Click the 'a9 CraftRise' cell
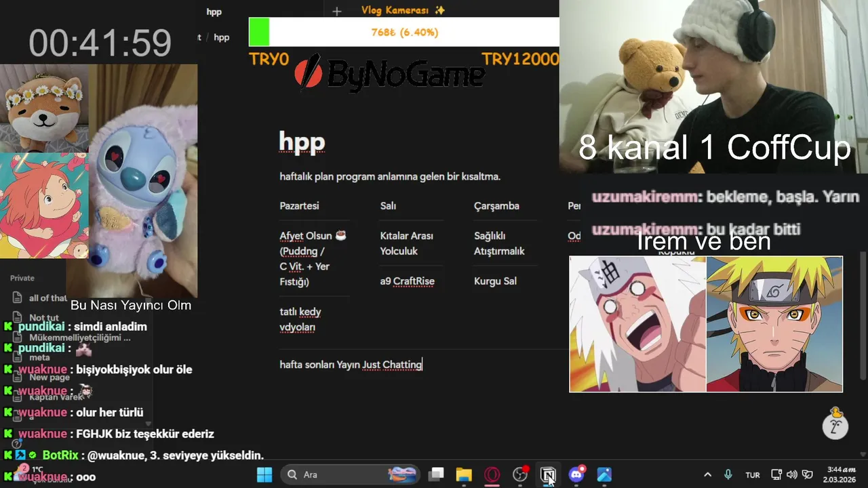The image size is (868, 488). tap(407, 281)
